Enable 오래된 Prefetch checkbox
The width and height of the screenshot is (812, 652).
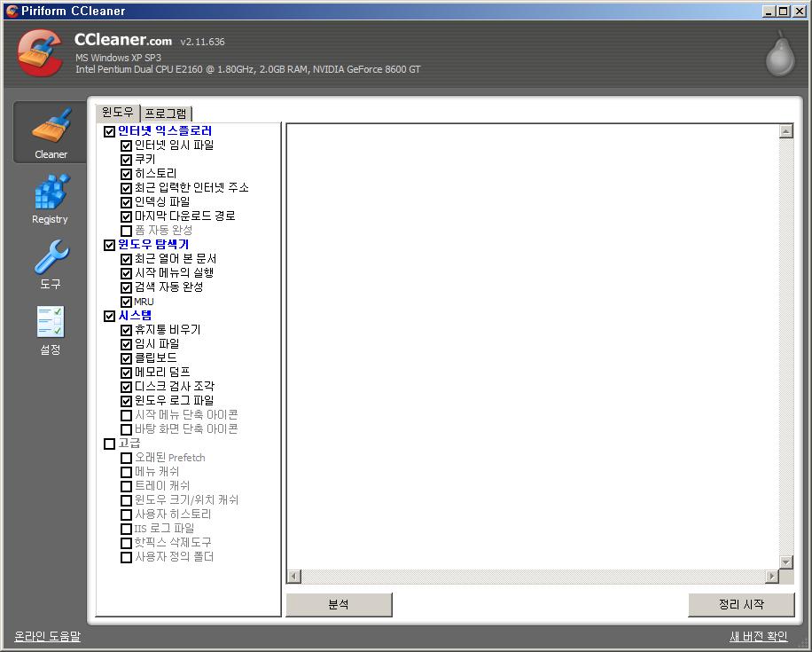pyautogui.click(x=126, y=458)
